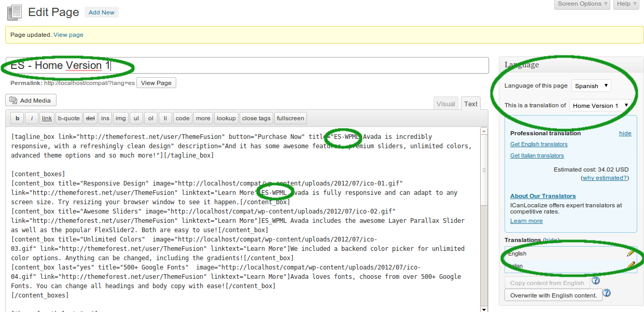Insert strikethrough text with the del button
The height and width of the screenshot is (312, 644).
[x=90, y=118]
